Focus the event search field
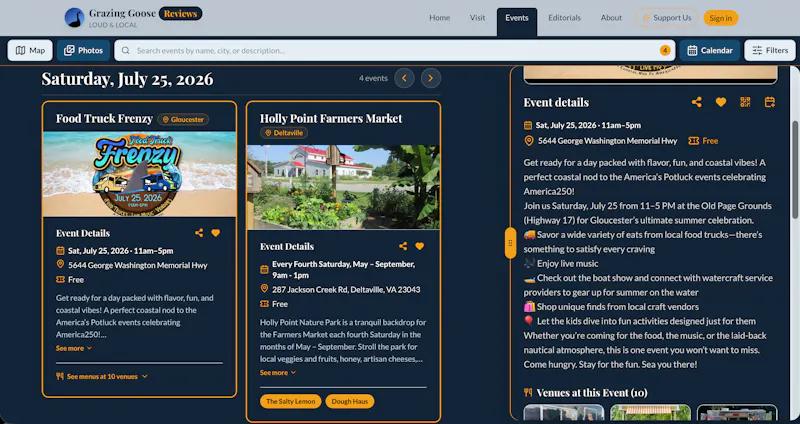The width and height of the screenshot is (800, 424). (394, 51)
